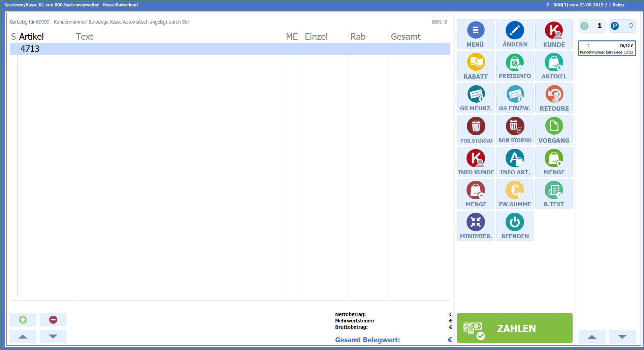Open INFO ART. article info

coord(515,162)
